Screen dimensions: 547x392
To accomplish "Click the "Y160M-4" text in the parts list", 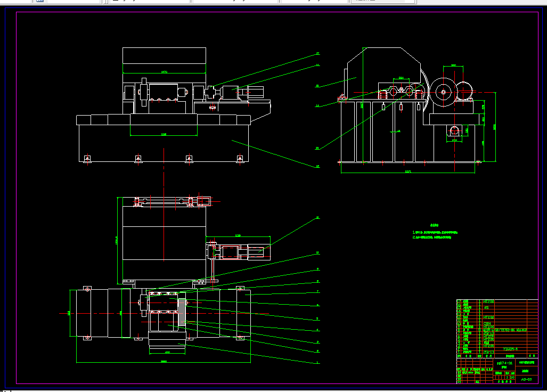I will pyautogui.click(x=510, y=349).
